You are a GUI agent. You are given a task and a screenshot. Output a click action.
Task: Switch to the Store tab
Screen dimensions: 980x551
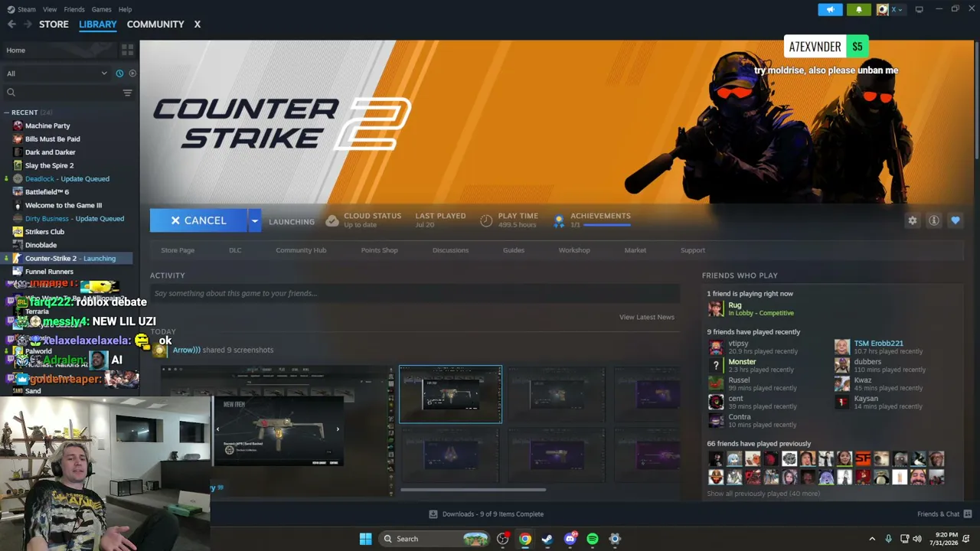point(54,24)
